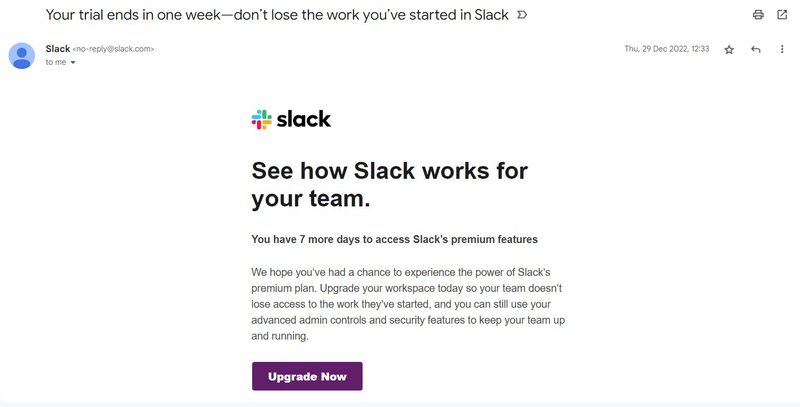
Task: Star this email from Slack
Action: point(729,49)
